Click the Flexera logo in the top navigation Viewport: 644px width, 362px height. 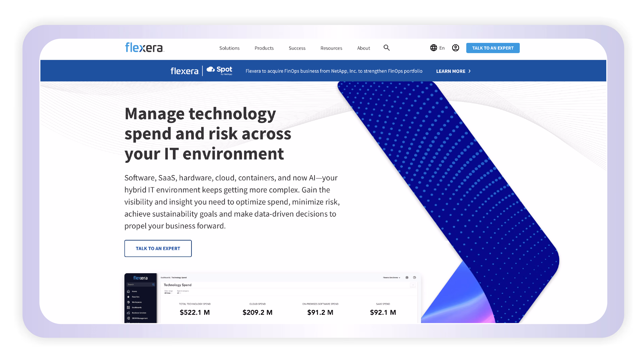(145, 47)
